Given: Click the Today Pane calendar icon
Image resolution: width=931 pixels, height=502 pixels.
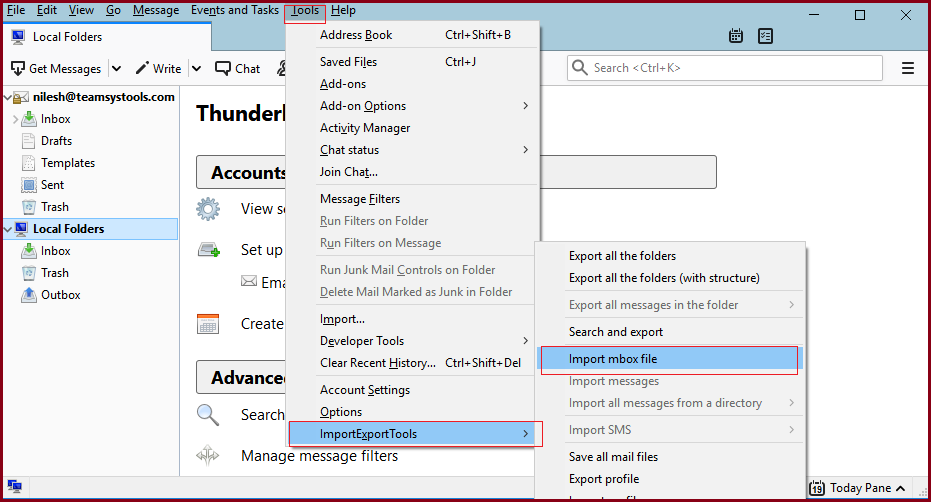Looking at the screenshot, I should [817, 488].
